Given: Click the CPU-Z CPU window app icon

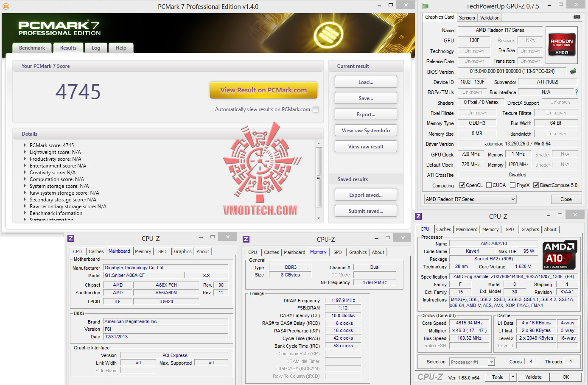Looking at the screenshot, I should (418, 216).
